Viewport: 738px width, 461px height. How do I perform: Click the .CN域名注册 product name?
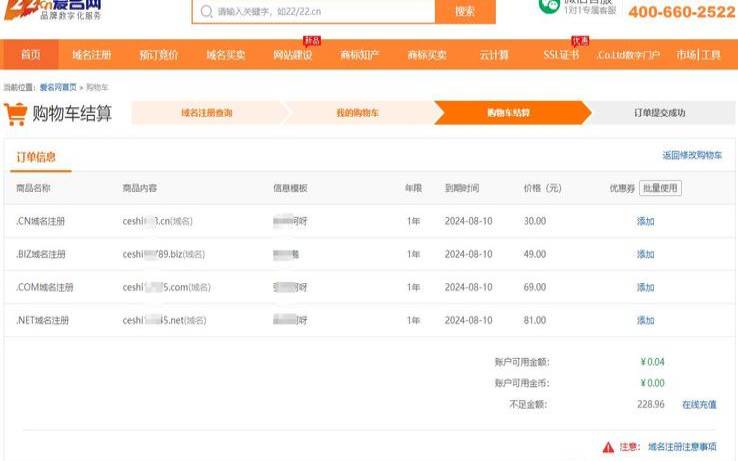[x=40, y=221]
